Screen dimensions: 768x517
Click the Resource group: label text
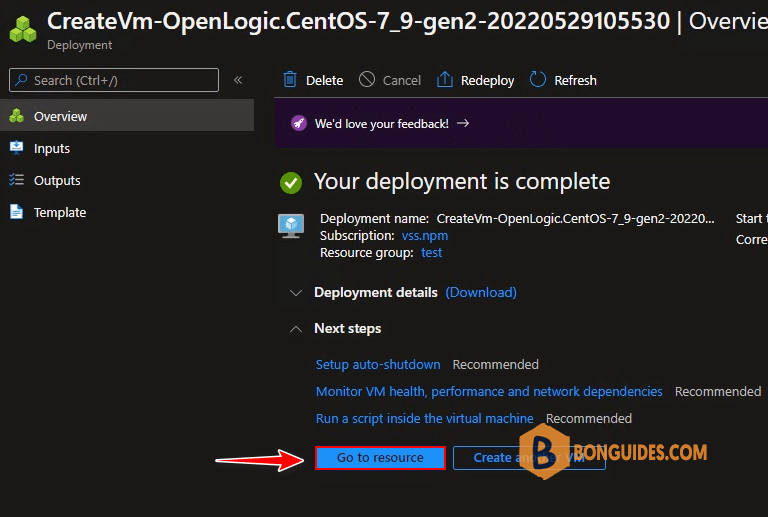[366, 253]
